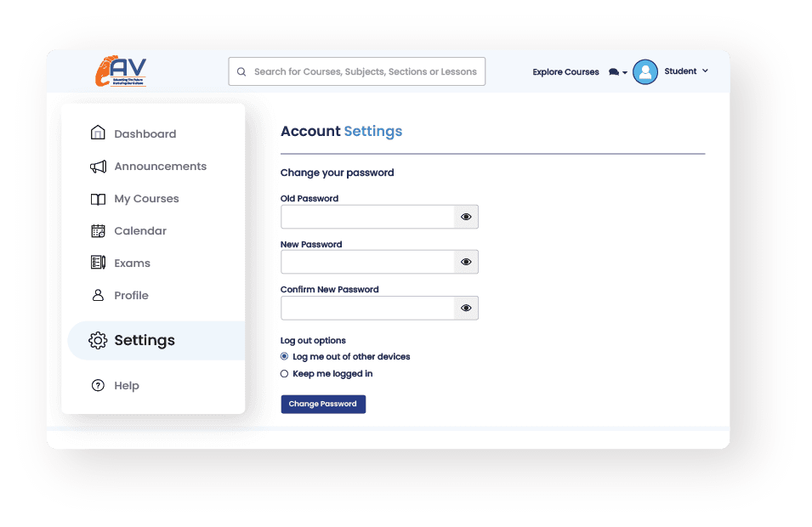The height and width of the screenshot is (527, 812).
Task: Show the Confirm New Password text
Action: click(466, 308)
